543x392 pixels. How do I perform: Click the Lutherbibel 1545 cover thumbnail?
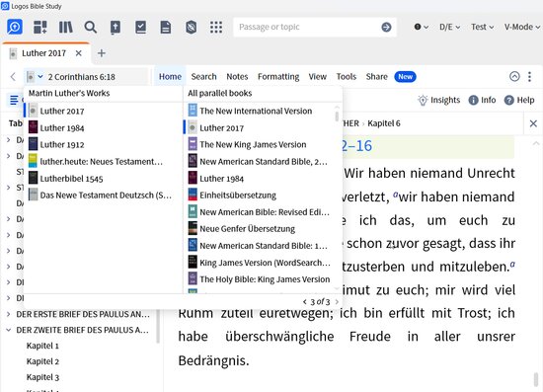(33, 179)
